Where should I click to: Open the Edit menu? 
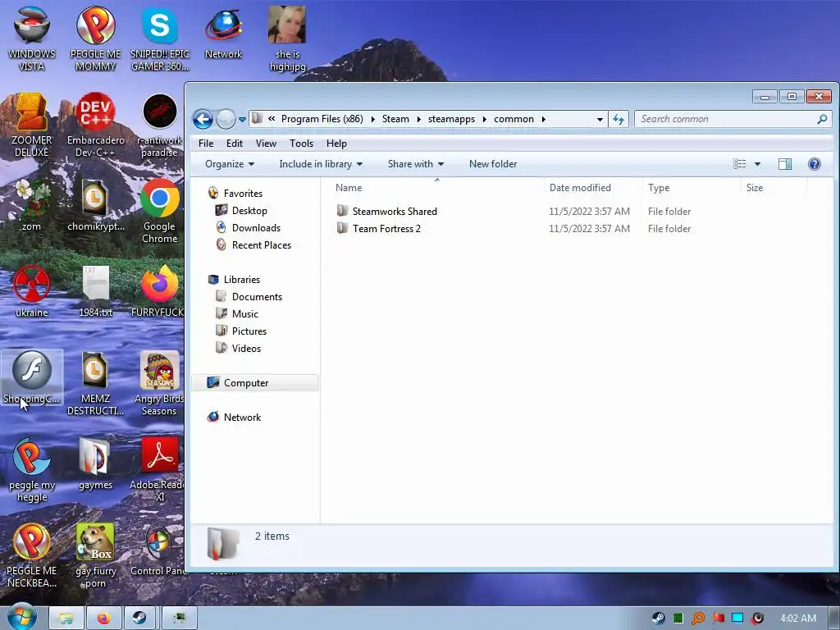point(234,144)
